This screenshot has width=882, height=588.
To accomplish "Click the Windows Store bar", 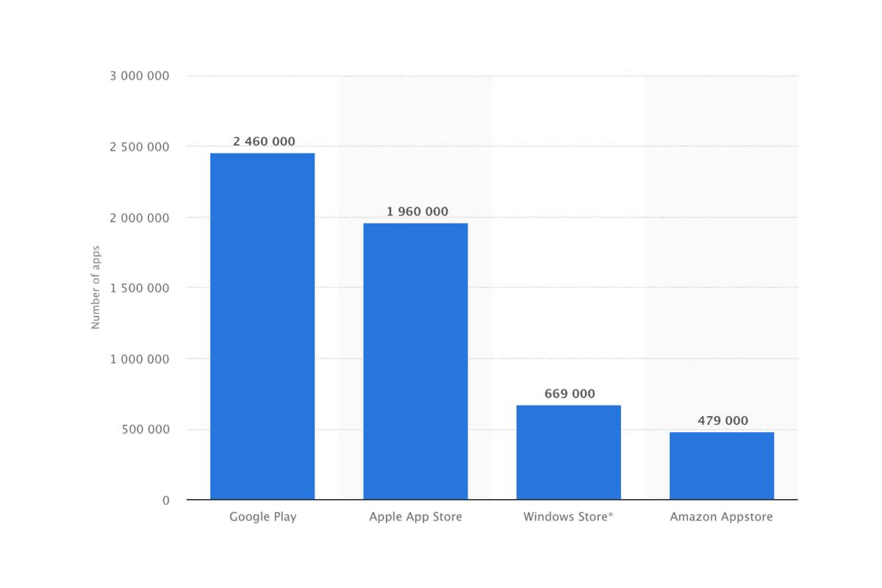I will [x=568, y=453].
